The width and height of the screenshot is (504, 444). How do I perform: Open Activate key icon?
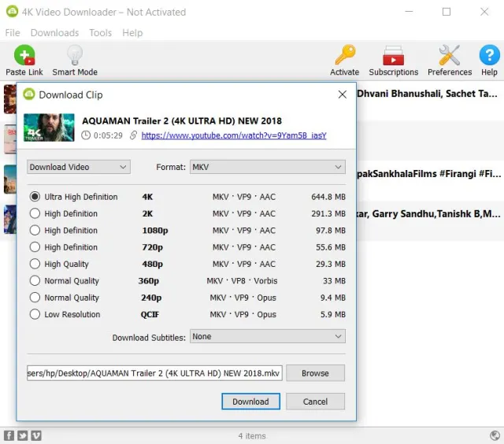[x=344, y=56]
